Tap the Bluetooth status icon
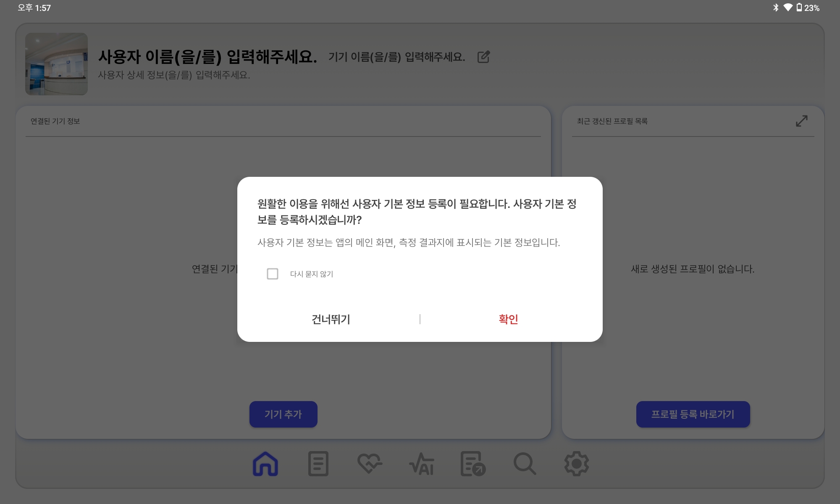This screenshot has width=840, height=504. [776, 8]
